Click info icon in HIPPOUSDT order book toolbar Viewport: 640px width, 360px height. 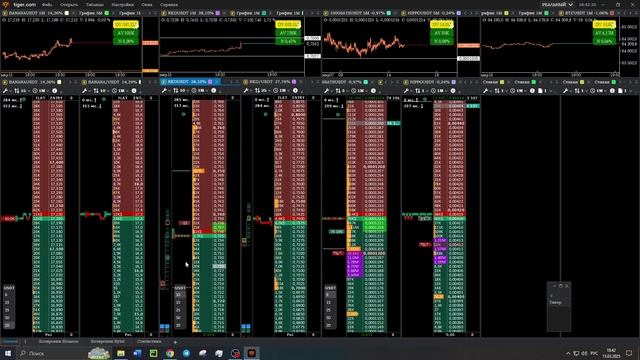(x=453, y=91)
